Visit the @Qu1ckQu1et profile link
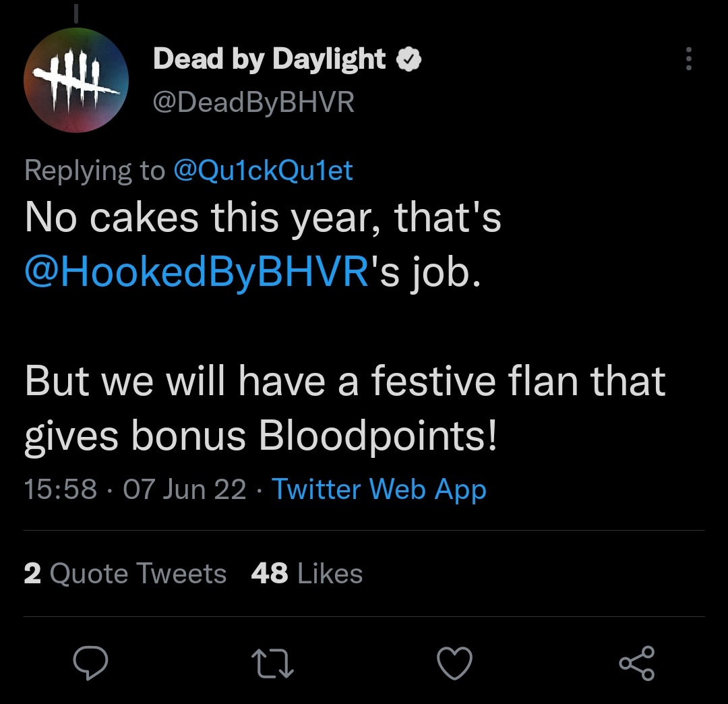Viewport: 728px width, 704px height. coord(263,171)
